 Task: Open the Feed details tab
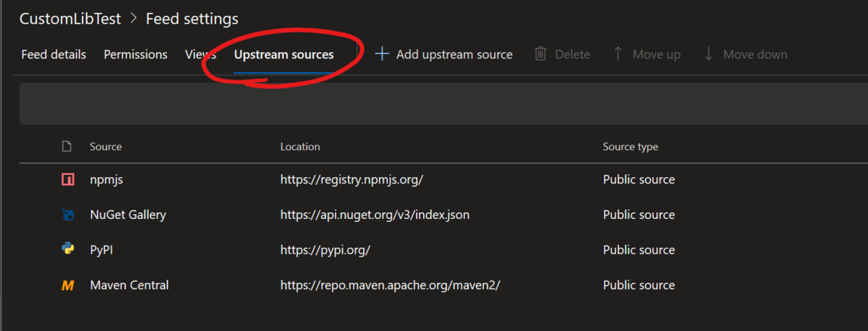click(x=54, y=54)
